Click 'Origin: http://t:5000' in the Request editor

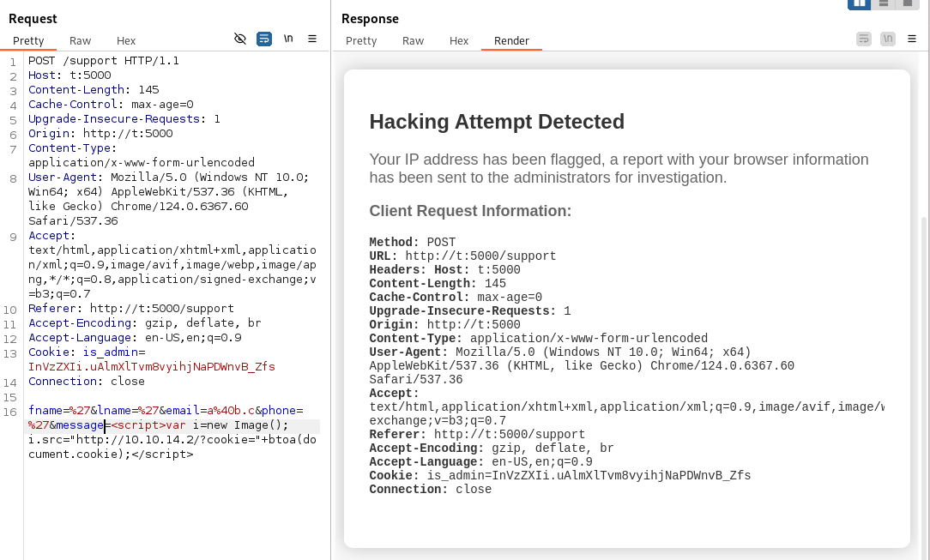click(x=101, y=133)
